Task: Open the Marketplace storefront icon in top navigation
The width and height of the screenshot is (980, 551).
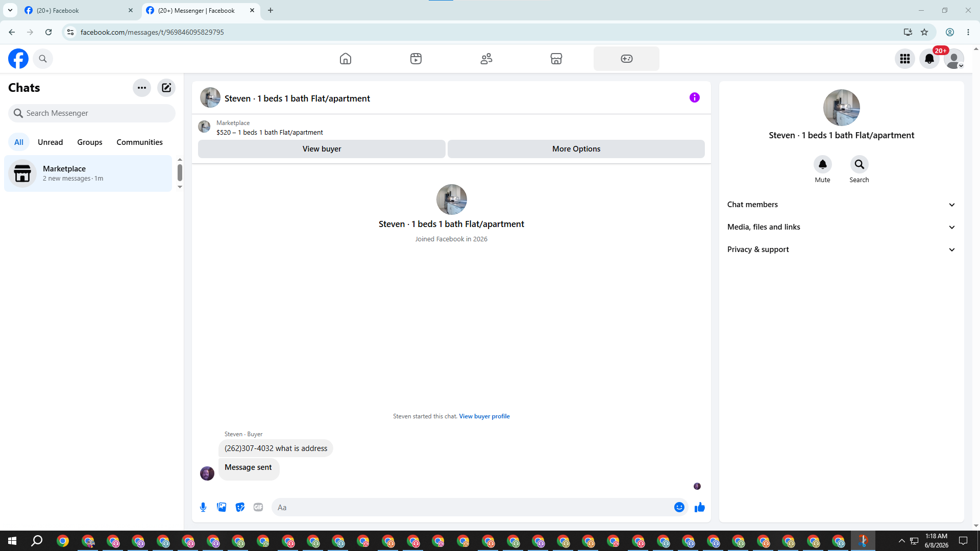Action: 556,59
